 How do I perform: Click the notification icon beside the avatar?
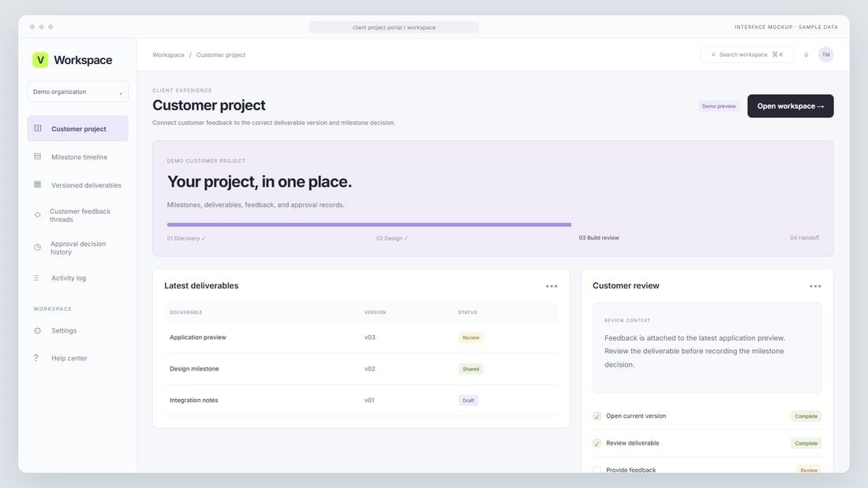(806, 54)
